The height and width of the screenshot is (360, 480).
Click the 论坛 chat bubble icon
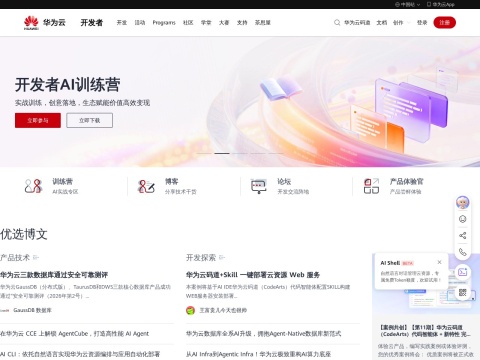click(x=259, y=186)
